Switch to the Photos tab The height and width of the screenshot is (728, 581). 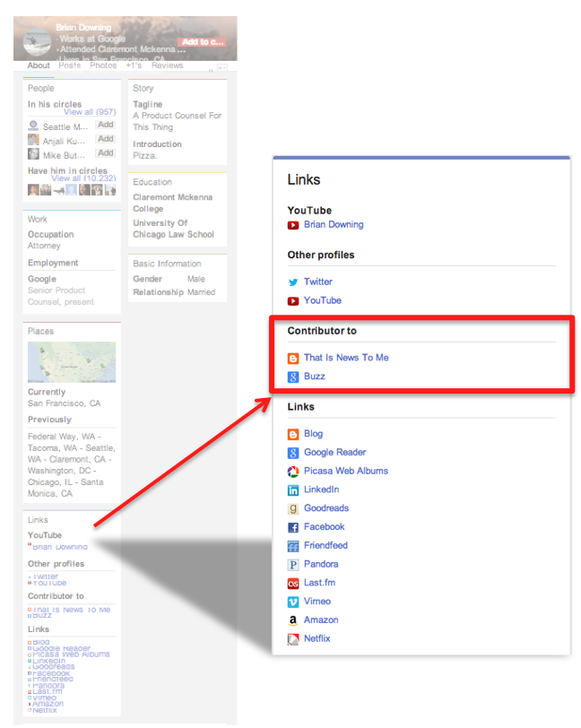click(103, 65)
